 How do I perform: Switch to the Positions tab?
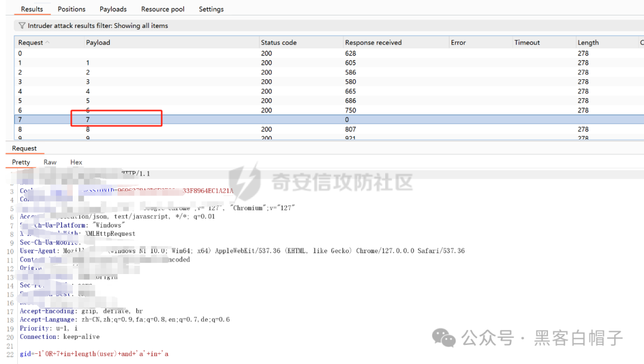pyautogui.click(x=72, y=9)
